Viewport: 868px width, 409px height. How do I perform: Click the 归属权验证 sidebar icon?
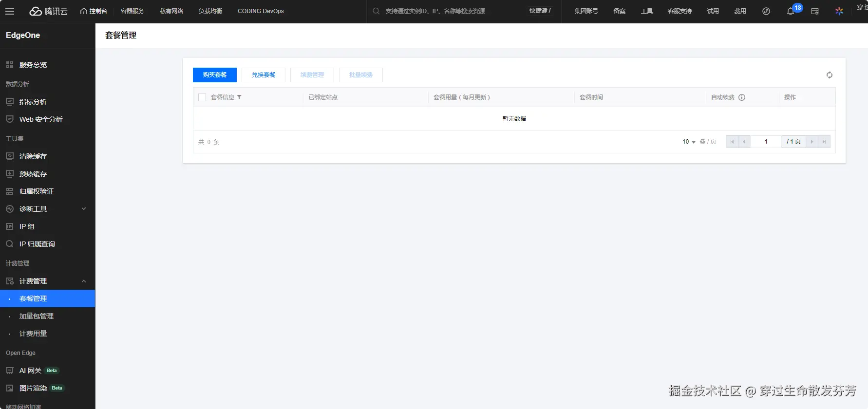tap(10, 191)
